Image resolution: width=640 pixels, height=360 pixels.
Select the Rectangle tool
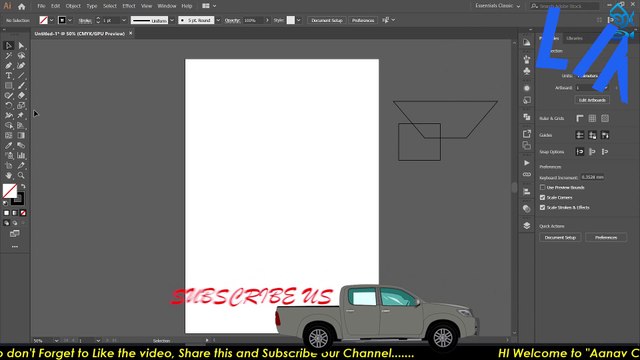click(x=9, y=86)
